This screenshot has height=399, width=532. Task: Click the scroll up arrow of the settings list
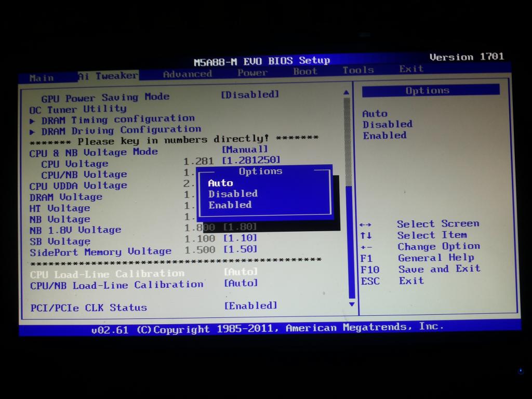click(346, 92)
